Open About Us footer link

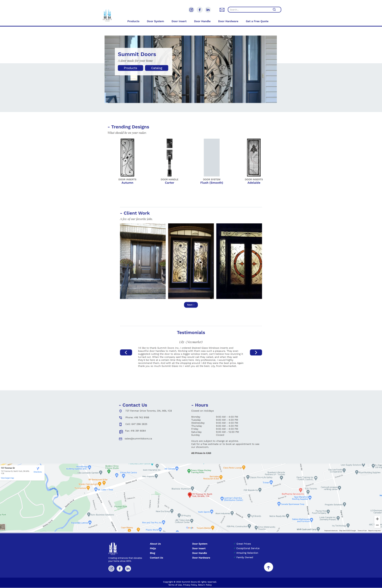[x=156, y=544]
